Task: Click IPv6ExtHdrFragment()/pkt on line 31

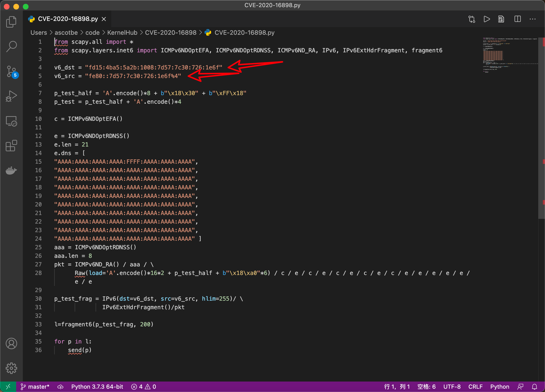Action: pyautogui.click(x=143, y=307)
